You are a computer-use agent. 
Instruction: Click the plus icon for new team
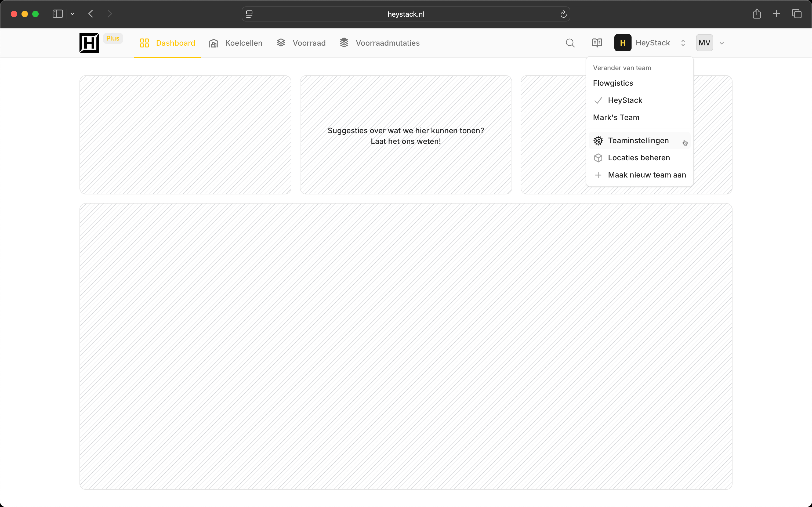pos(598,175)
